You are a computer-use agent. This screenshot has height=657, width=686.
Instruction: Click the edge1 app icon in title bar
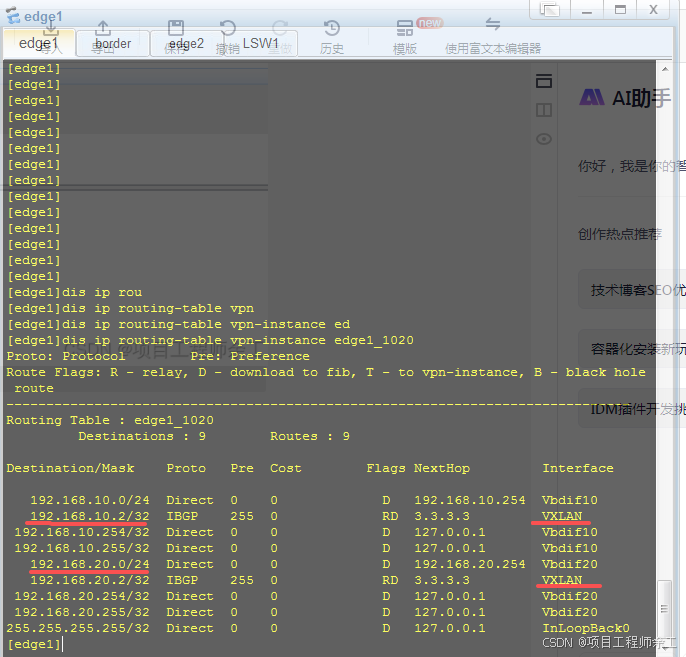tap(13, 15)
